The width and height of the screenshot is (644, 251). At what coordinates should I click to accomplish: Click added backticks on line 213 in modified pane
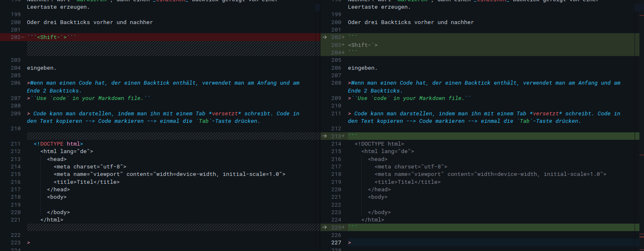point(353,136)
